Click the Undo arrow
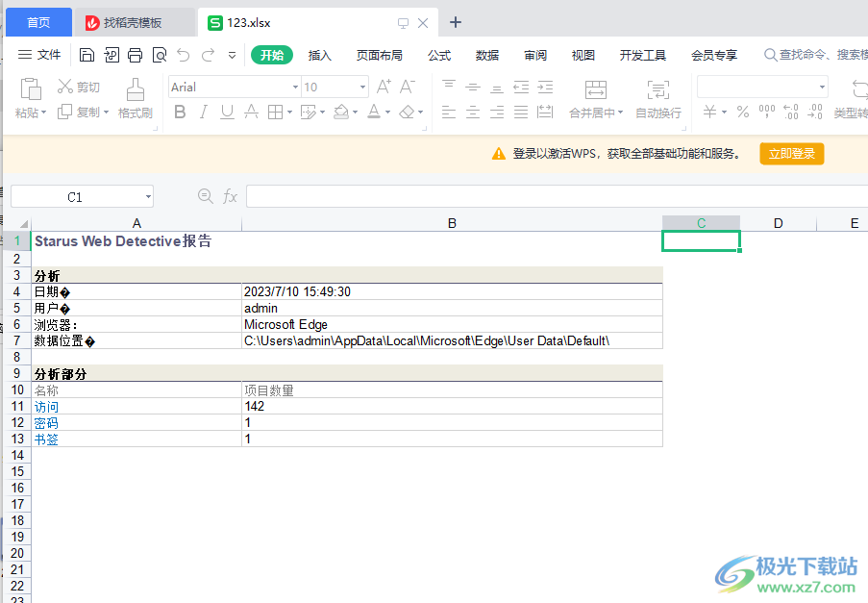This screenshot has height=603, width=868. point(184,55)
